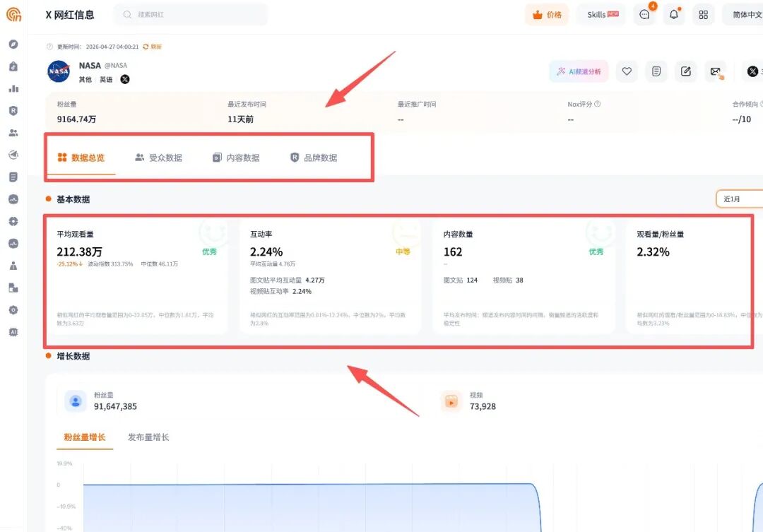Open the AI频道分析 analysis button
This screenshot has width=763, height=532.
tap(579, 71)
